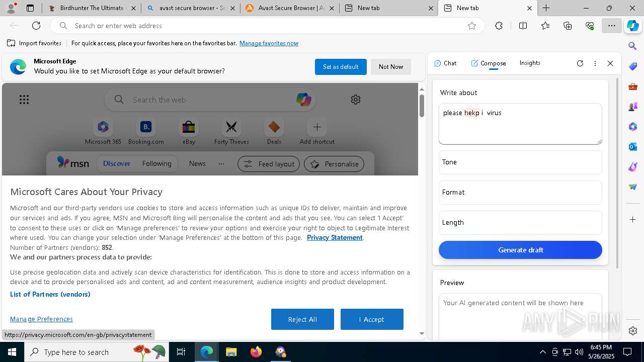
Task: Open the page apps grid launcher
Action: pos(24,100)
